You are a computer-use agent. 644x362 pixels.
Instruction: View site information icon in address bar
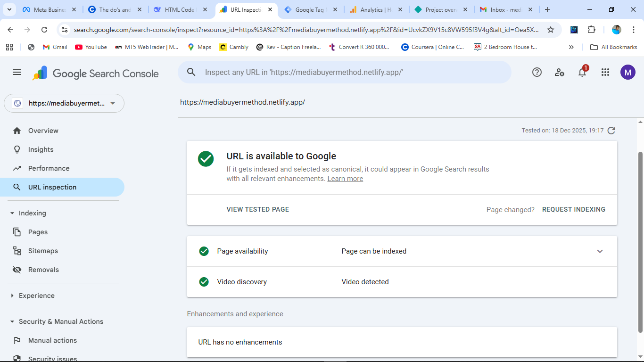65,30
